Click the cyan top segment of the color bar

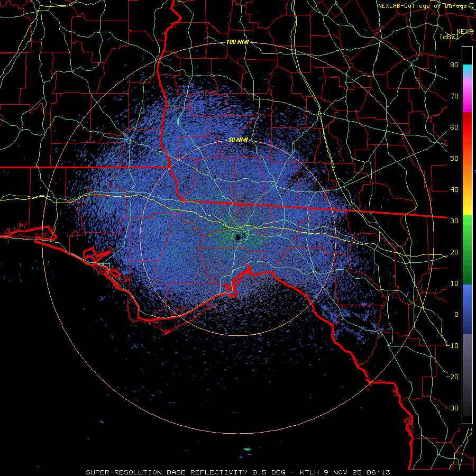(467, 70)
